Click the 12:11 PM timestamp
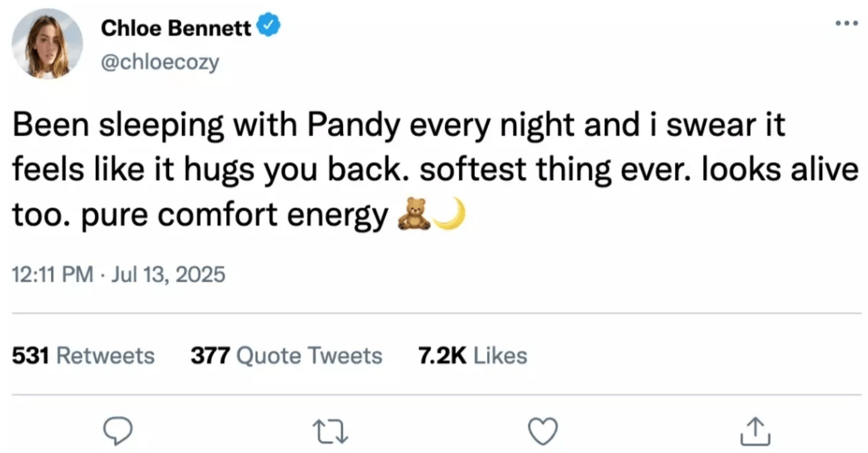Image resolution: width=868 pixels, height=453 pixels. [53, 274]
